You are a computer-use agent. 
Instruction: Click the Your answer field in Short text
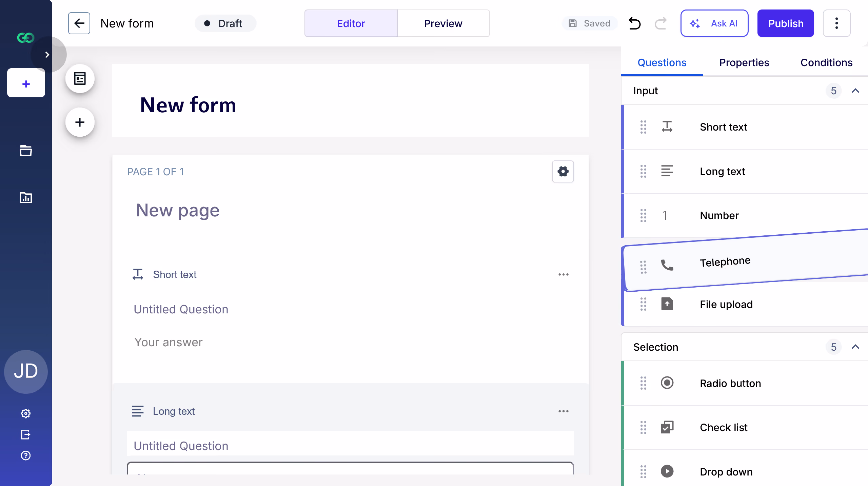351,342
